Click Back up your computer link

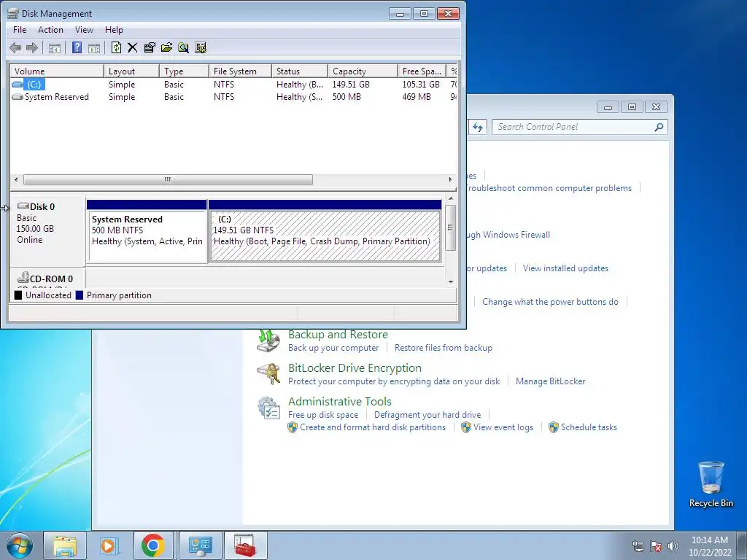pyautogui.click(x=333, y=348)
